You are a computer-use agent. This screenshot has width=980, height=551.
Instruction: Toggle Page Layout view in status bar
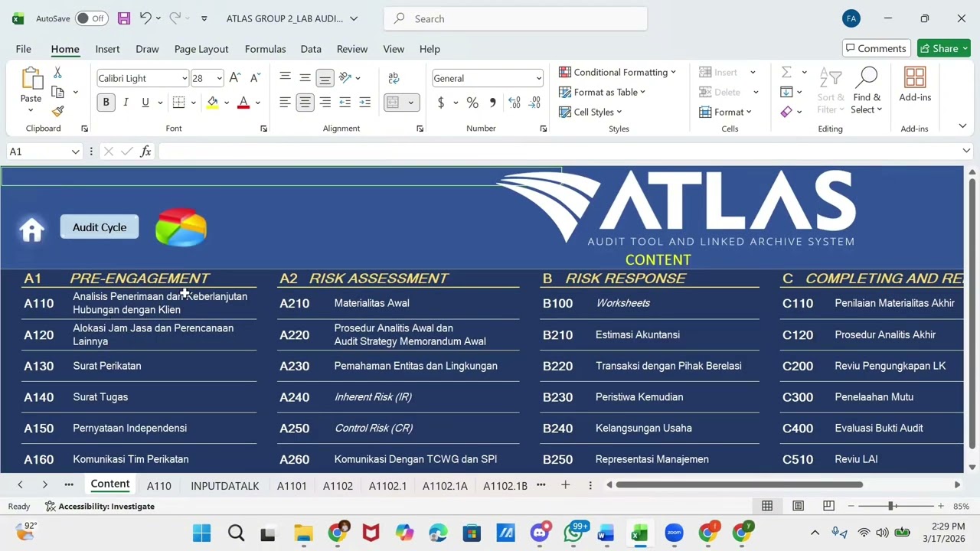(x=798, y=506)
